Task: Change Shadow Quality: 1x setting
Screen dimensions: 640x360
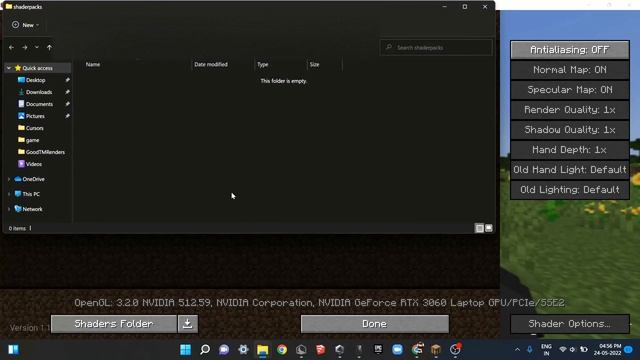Action: tap(570, 130)
